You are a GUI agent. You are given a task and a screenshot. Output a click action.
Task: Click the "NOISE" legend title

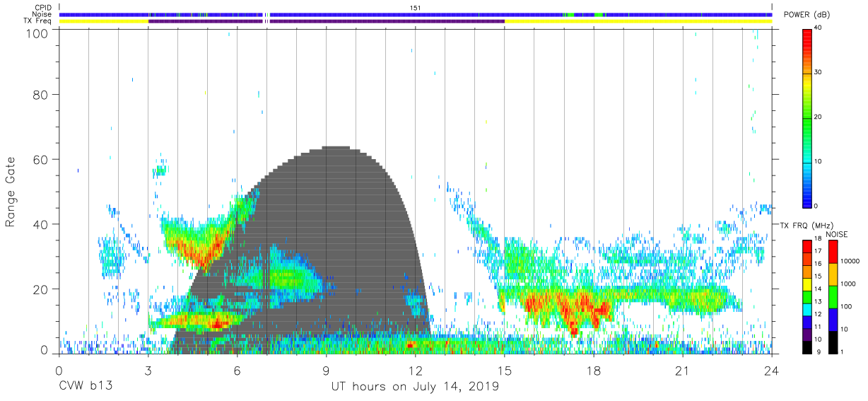click(x=836, y=234)
